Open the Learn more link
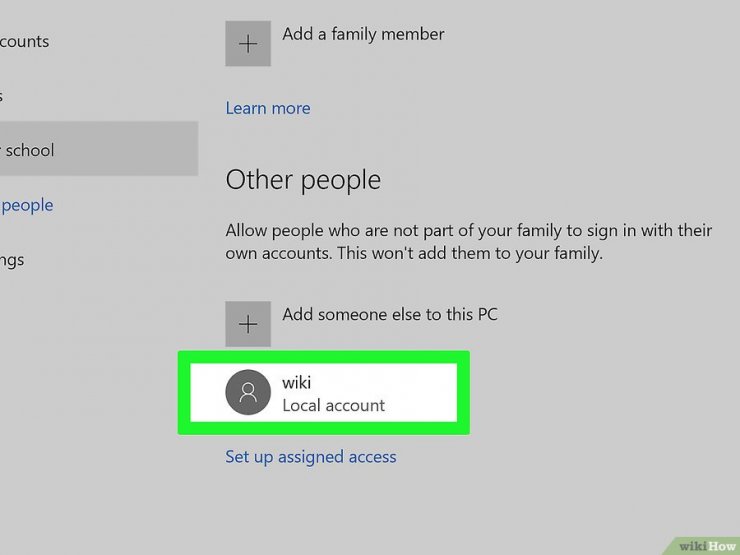The height and width of the screenshot is (555, 740). coord(268,109)
